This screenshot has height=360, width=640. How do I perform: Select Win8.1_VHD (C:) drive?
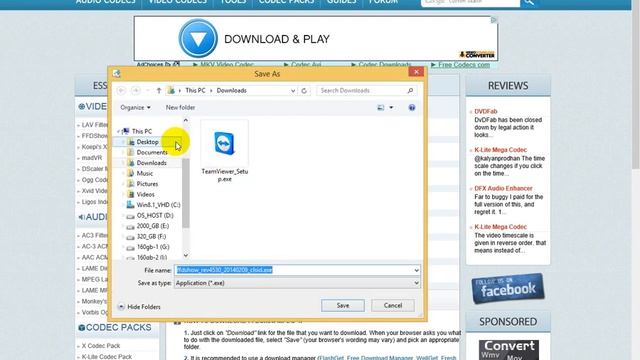(158, 205)
